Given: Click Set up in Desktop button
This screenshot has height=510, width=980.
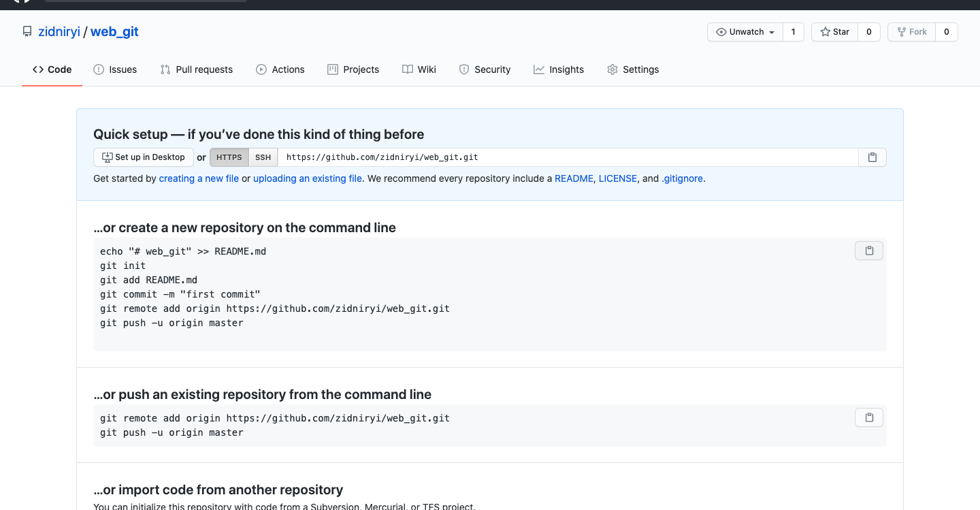Looking at the screenshot, I should point(144,157).
